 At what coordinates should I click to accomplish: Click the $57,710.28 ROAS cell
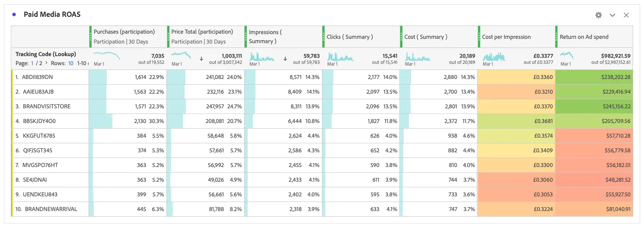click(x=594, y=136)
